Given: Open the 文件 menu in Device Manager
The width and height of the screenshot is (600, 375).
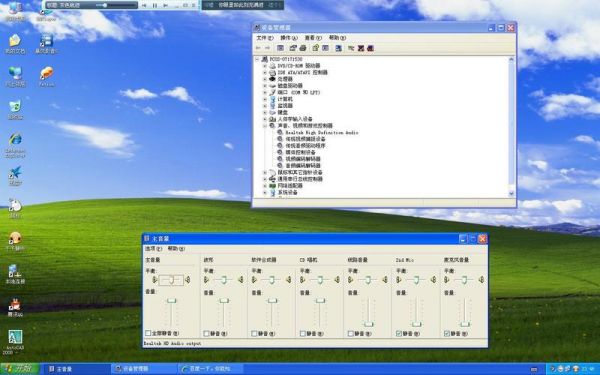Looking at the screenshot, I should click(x=264, y=38).
